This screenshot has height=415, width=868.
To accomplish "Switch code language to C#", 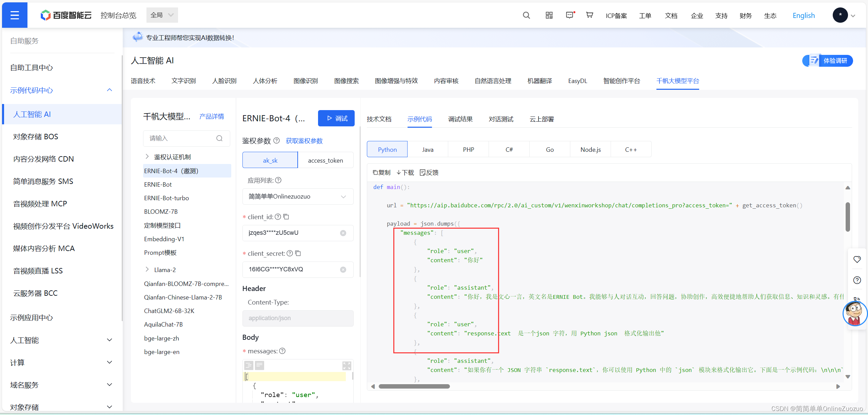I will pos(509,149).
